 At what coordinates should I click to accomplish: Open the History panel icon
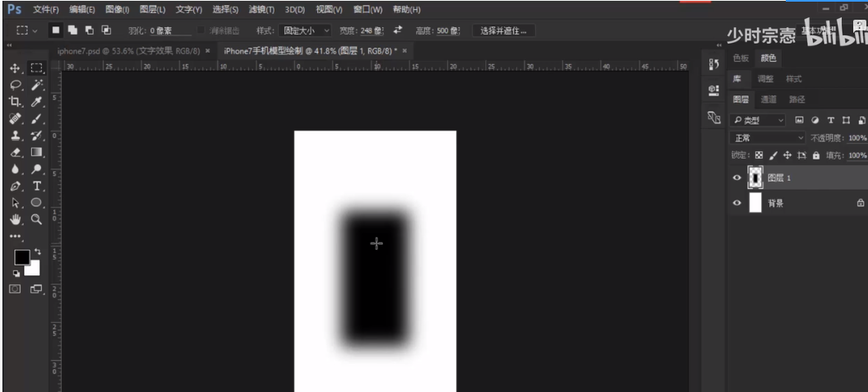point(713,65)
